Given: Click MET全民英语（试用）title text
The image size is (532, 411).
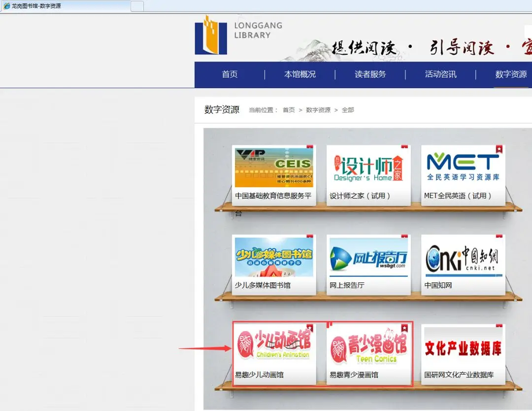Looking at the screenshot, I should pyautogui.click(x=458, y=196).
